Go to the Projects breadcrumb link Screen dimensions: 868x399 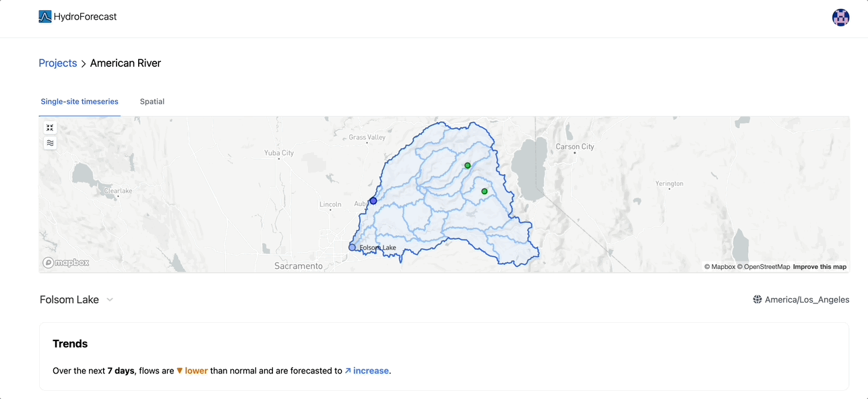(x=58, y=63)
